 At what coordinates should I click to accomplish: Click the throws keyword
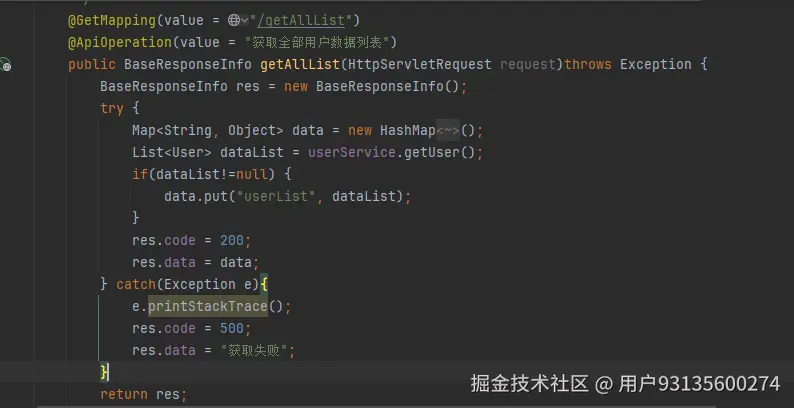point(588,64)
